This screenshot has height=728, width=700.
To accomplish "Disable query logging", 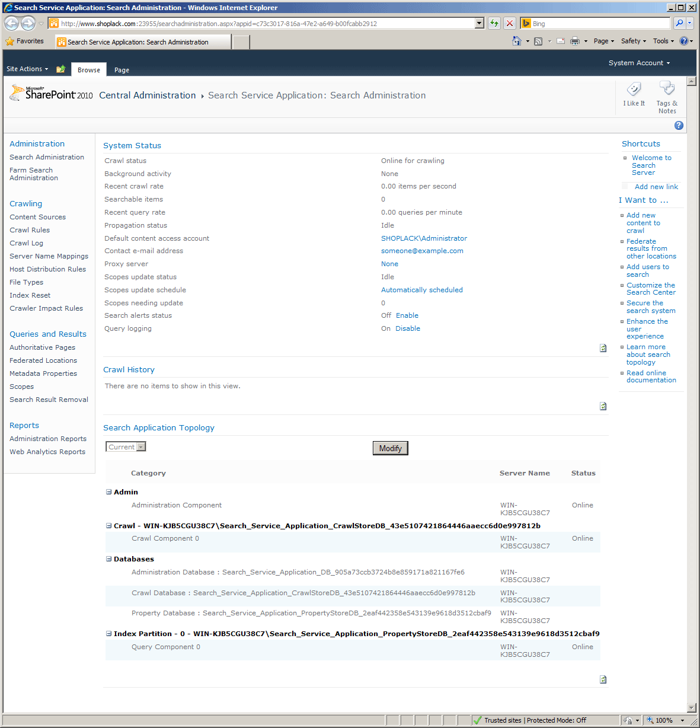I will (x=408, y=328).
